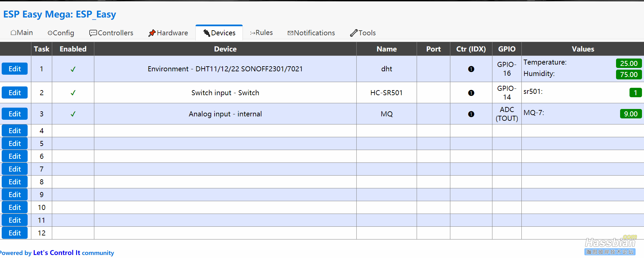Click the Device column header
The width and height of the screenshot is (644, 258).
click(x=225, y=49)
